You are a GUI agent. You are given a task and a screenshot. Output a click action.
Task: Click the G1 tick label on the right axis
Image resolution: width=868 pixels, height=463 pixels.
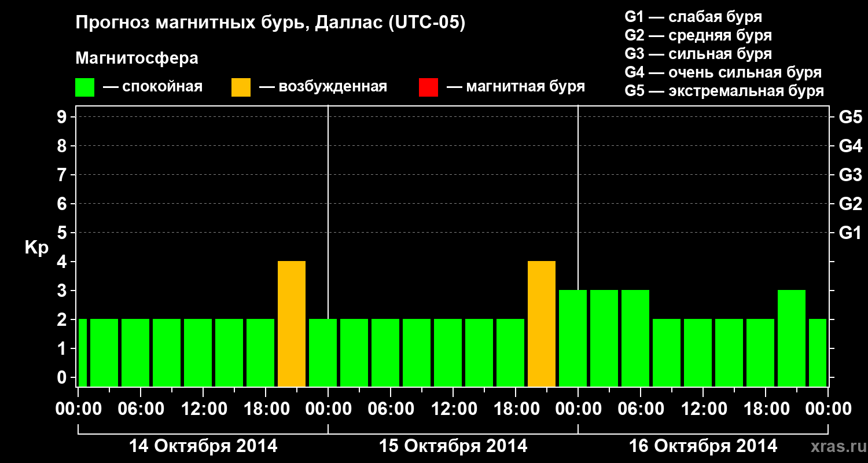[850, 233]
